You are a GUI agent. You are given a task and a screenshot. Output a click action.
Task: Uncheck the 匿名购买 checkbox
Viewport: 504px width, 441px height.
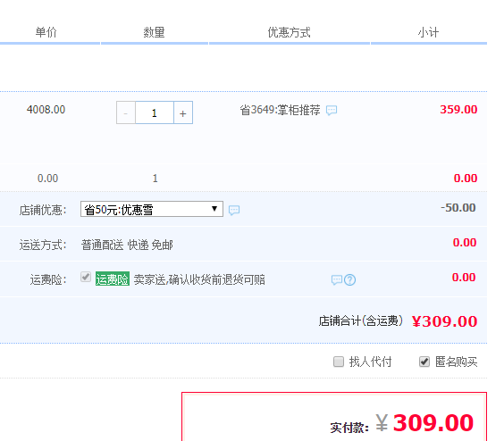[424, 362]
